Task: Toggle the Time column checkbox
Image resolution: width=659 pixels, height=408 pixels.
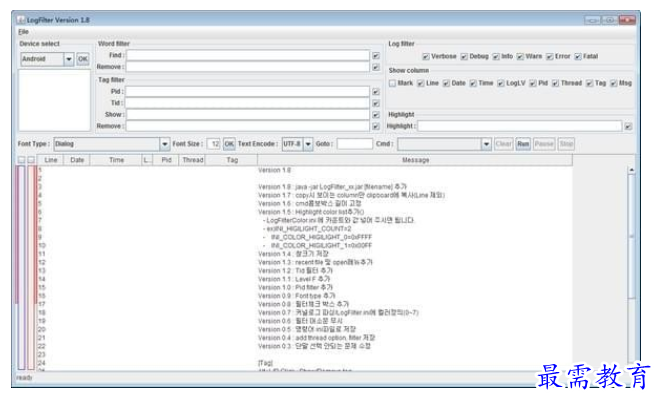Action: [473, 83]
